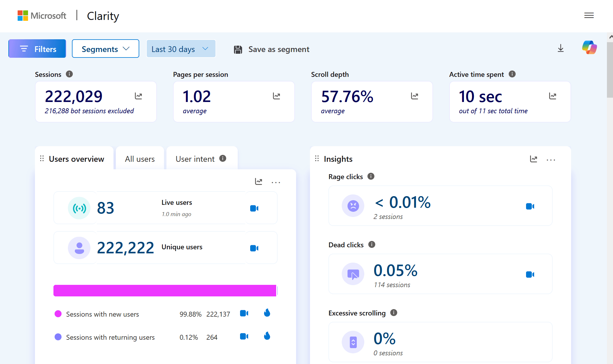Screen dimensions: 613x364
Task: Switch to the All users tab
Action: click(140, 159)
